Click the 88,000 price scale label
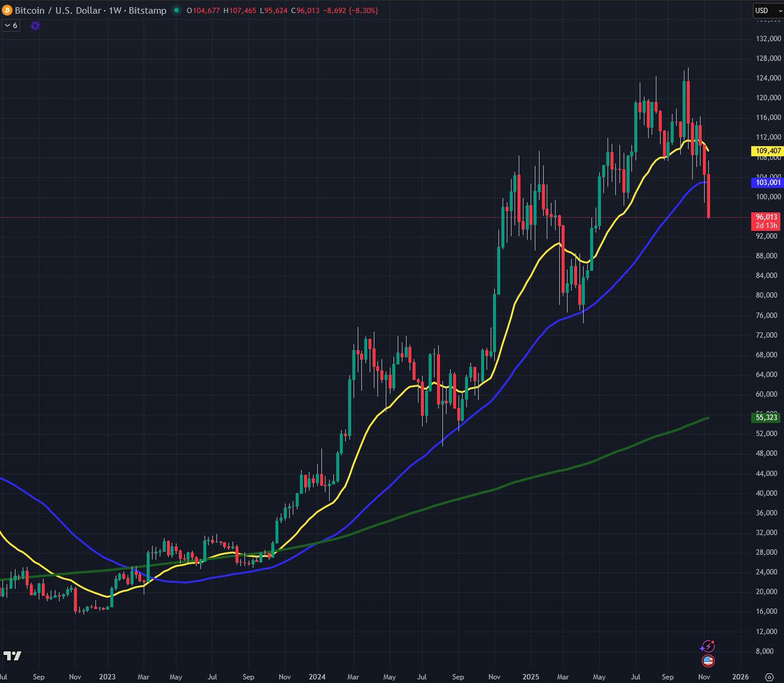784x683 pixels. (767, 256)
